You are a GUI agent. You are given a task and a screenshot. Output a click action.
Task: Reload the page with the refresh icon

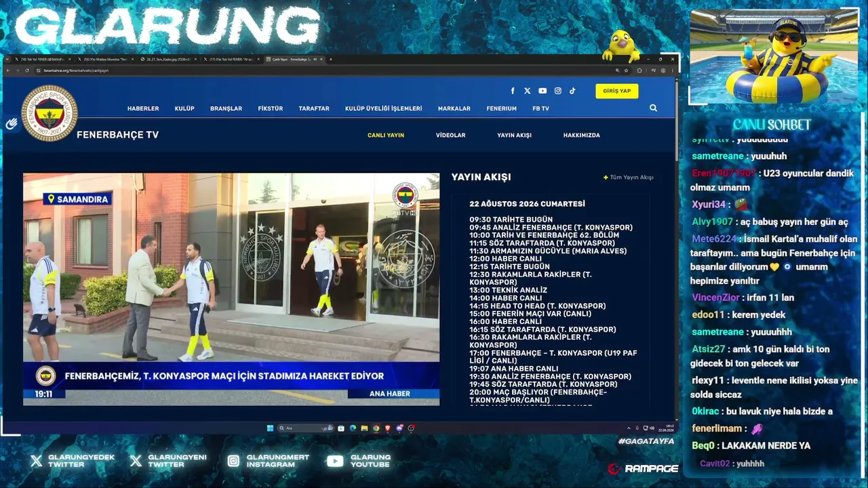point(27,70)
